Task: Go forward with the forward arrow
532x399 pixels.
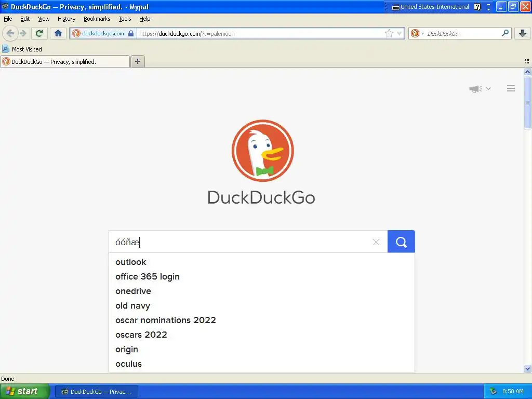Action: (23, 33)
